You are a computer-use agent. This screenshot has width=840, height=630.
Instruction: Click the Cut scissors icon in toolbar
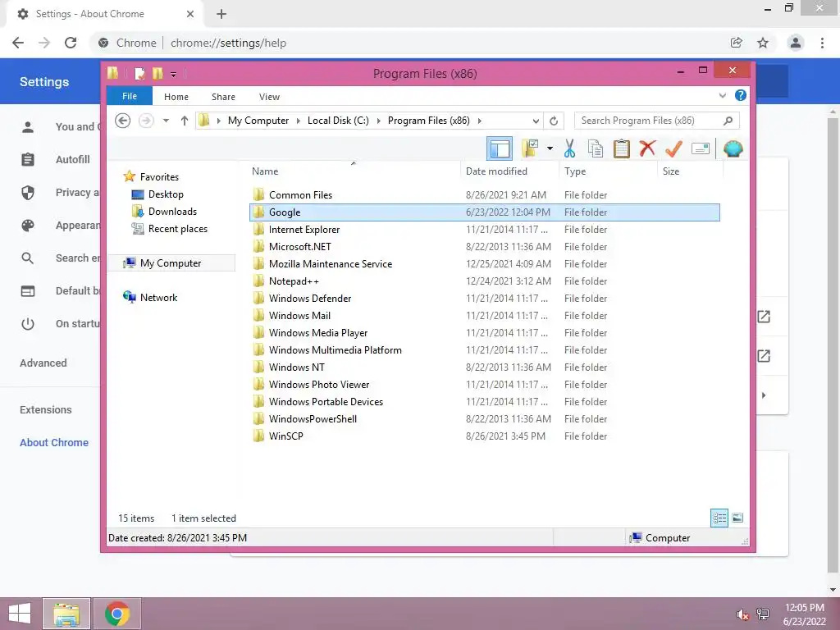coord(569,148)
